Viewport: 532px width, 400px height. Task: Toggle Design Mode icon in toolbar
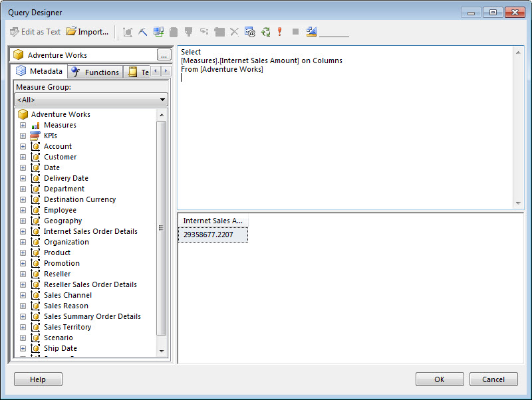point(311,31)
